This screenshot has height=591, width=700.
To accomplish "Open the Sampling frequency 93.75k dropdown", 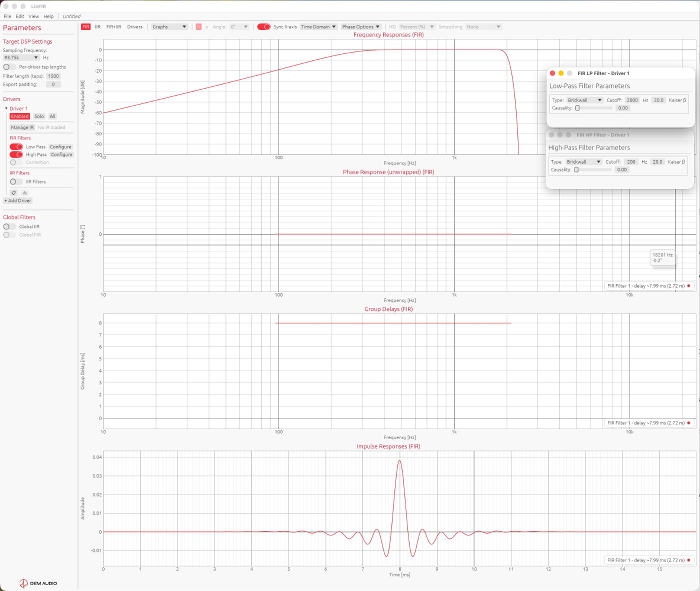I will (x=21, y=57).
